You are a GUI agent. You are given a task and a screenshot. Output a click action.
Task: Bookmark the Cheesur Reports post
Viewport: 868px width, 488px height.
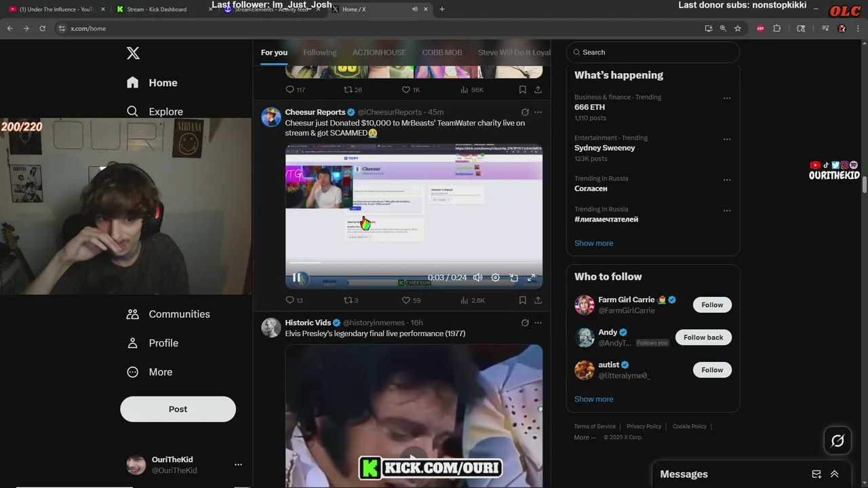click(x=522, y=300)
